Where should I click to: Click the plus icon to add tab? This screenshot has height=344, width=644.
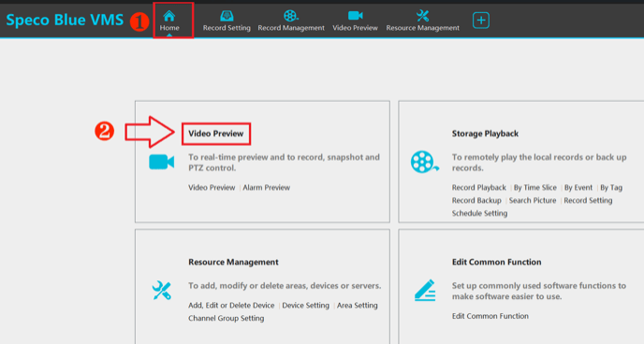pyautogui.click(x=480, y=20)
